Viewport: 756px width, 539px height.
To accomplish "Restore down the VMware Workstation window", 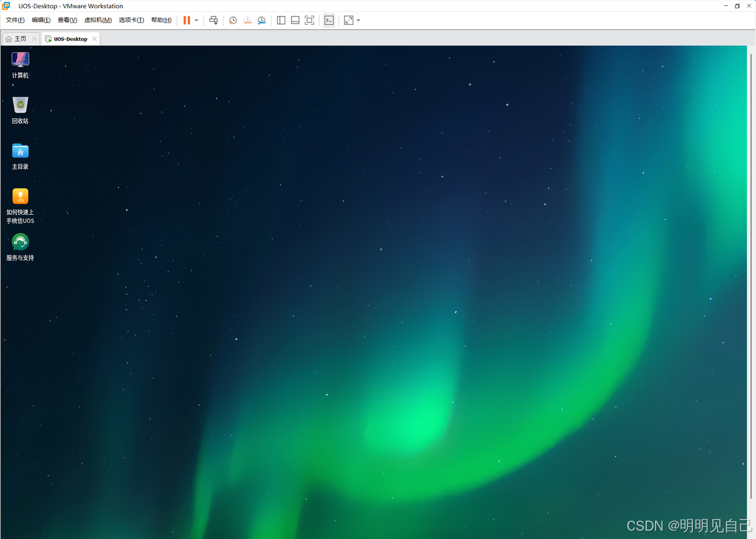I will click(x=737, y=6).
